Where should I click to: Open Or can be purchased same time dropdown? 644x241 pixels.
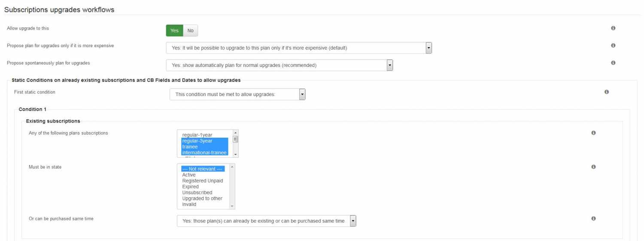point(267,221)
